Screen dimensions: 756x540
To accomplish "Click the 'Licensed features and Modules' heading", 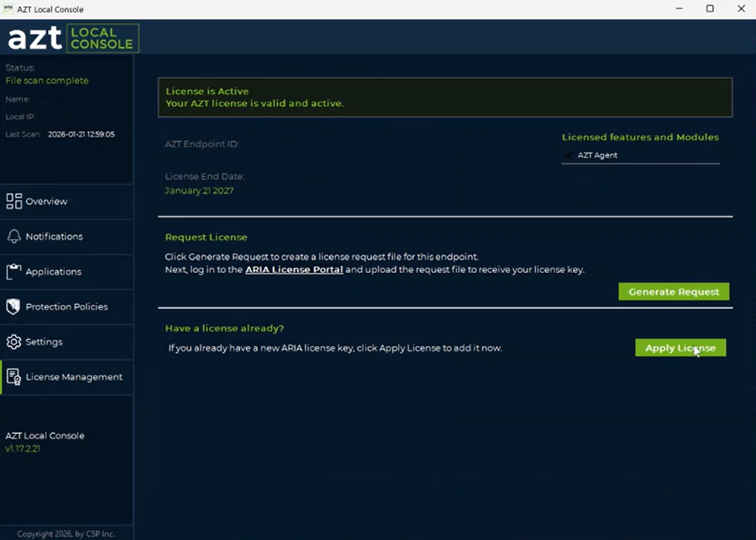I will click(x=641, y=137).
